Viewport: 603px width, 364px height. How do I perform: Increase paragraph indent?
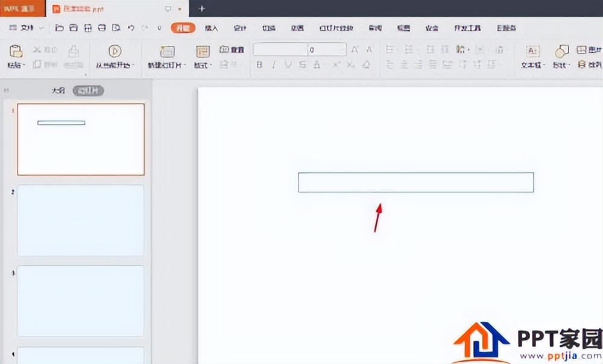[x=445, y=49]
